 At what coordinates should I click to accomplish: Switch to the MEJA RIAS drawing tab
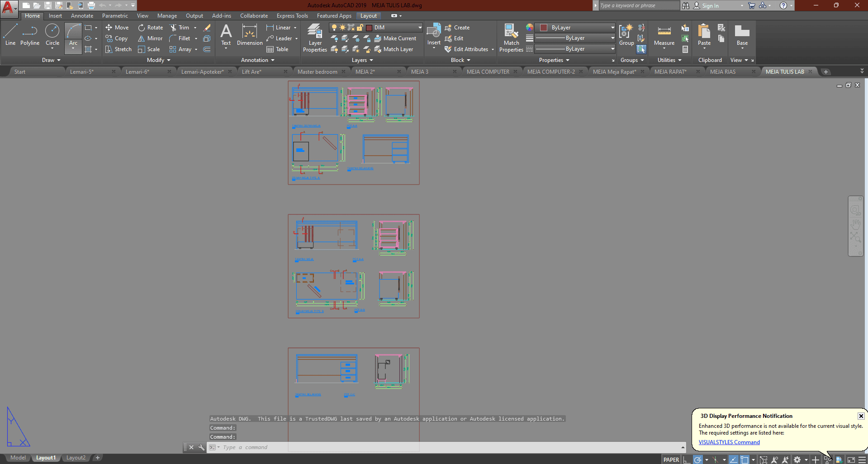(x=722, y=72)
